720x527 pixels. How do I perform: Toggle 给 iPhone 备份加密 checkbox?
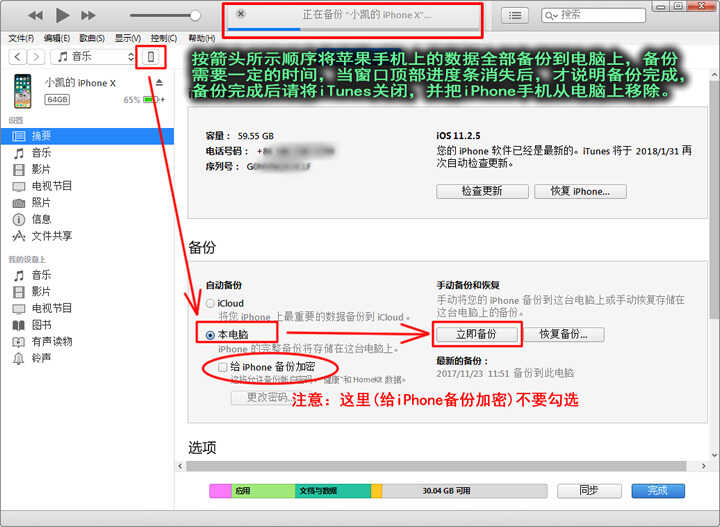222,367
